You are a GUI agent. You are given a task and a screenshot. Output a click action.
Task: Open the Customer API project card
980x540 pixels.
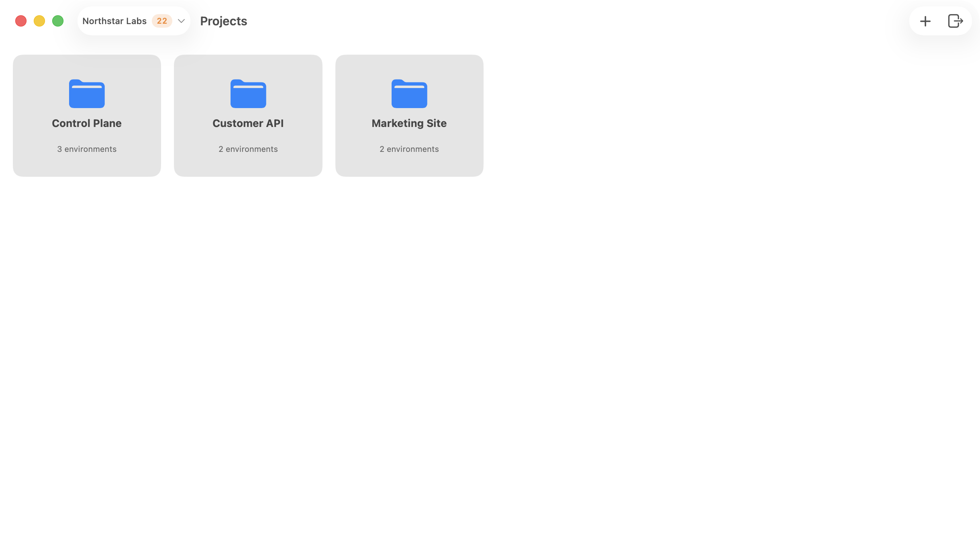[248, 116]
